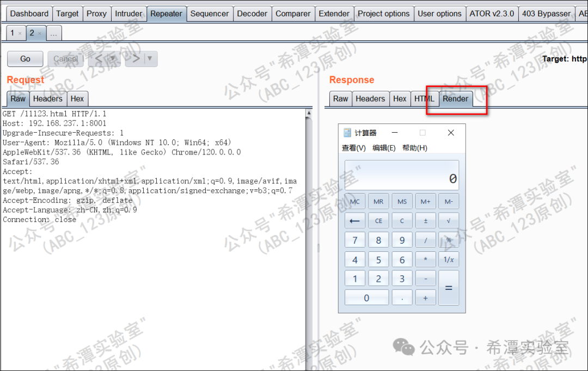Click calculator division button

pos(426,240)
